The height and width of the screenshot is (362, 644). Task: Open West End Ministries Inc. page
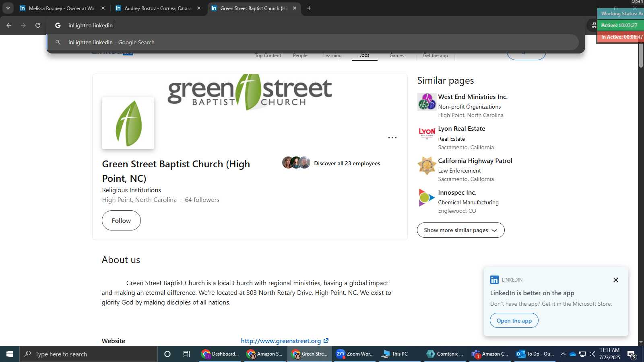coord(473,97)
